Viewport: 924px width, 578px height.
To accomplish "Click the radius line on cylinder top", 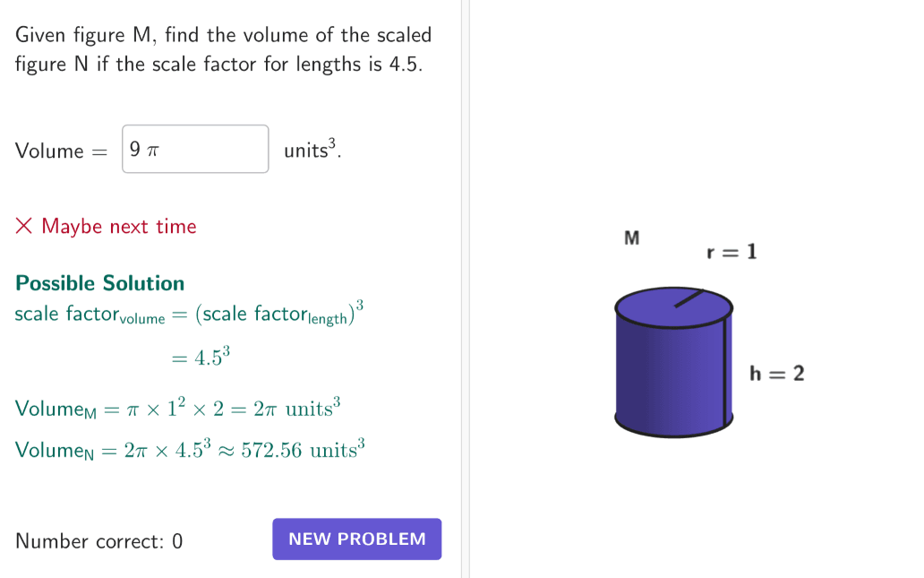I will pyautogui.click(x=689, y=298).
